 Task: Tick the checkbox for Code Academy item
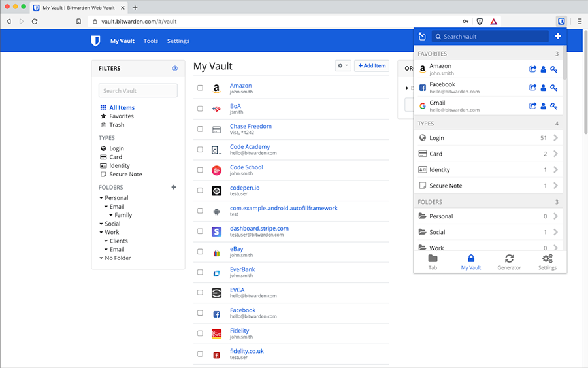200,149
